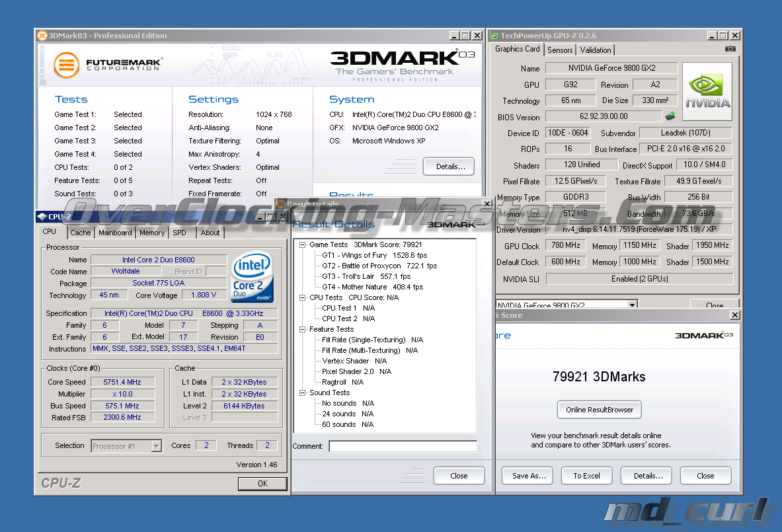Select the Pixel Shader 2.0 row
Viewport: 782px width, 532px height.
[356, 371]
